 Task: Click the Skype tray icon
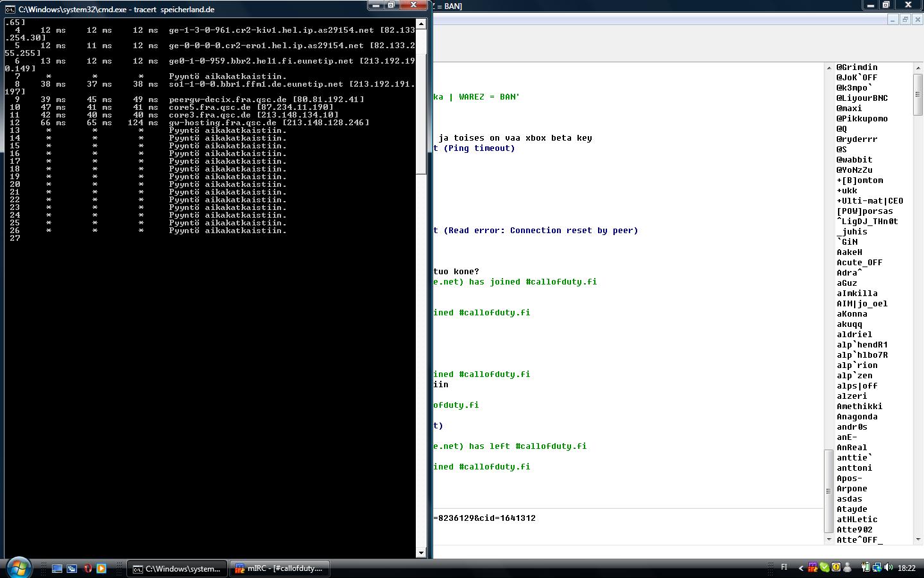tap(825, 568)
